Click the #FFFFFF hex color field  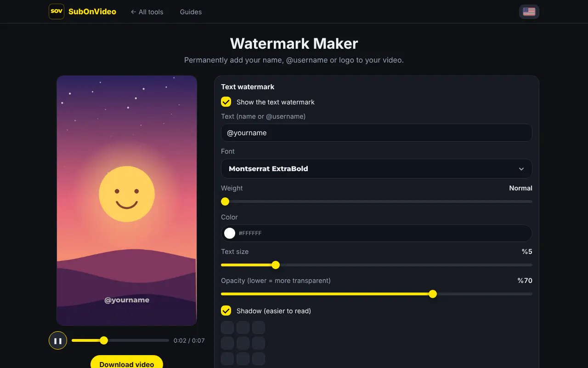click(x=377, y=233)
